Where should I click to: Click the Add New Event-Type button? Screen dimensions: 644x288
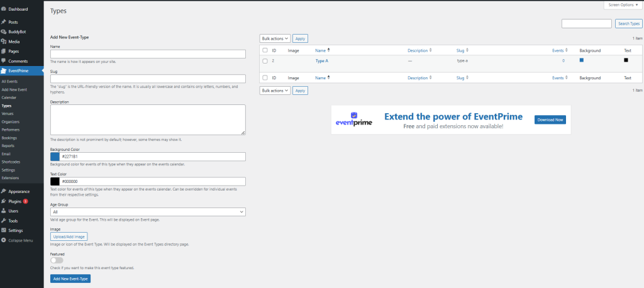(70, 279)
